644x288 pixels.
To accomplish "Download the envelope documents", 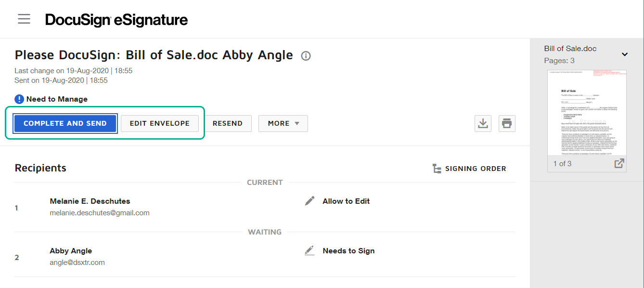I will coord(482,123).
